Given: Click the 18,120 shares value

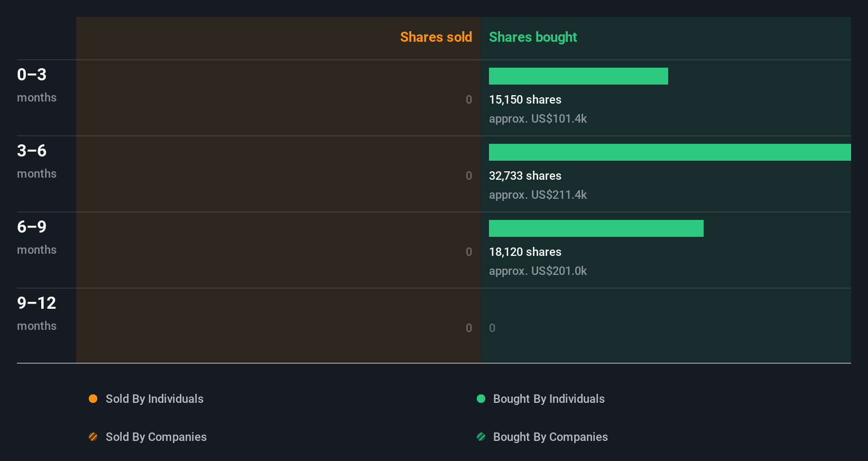Looking at the screenshot, I should [525, 252].
